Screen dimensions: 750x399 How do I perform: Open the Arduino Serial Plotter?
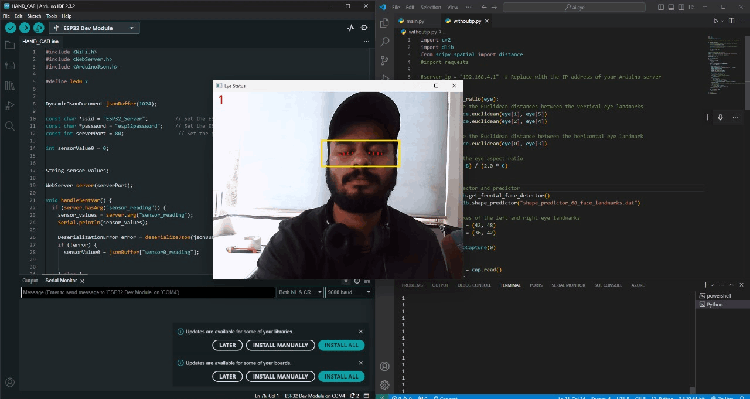(350, 28)
